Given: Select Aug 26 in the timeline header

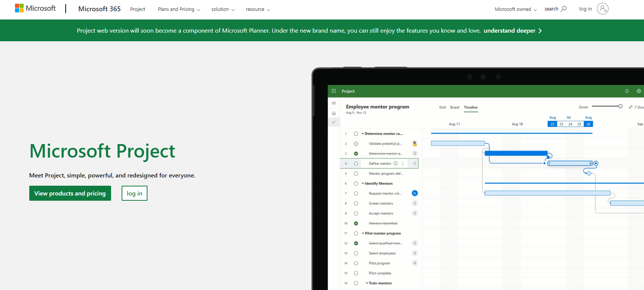Looking at the screenshot, I should pos(588,124).
